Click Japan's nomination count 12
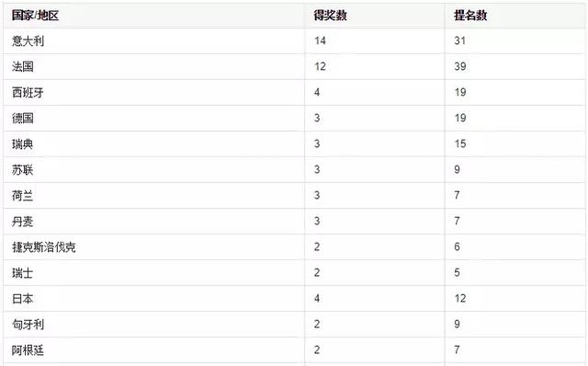Screen dimensions: 588x366 coord(460,299)
